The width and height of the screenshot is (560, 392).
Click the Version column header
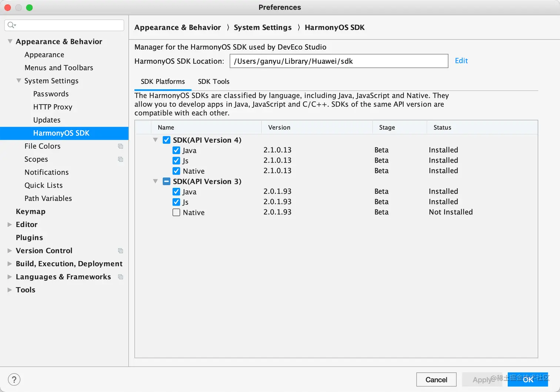coord(317,127)
